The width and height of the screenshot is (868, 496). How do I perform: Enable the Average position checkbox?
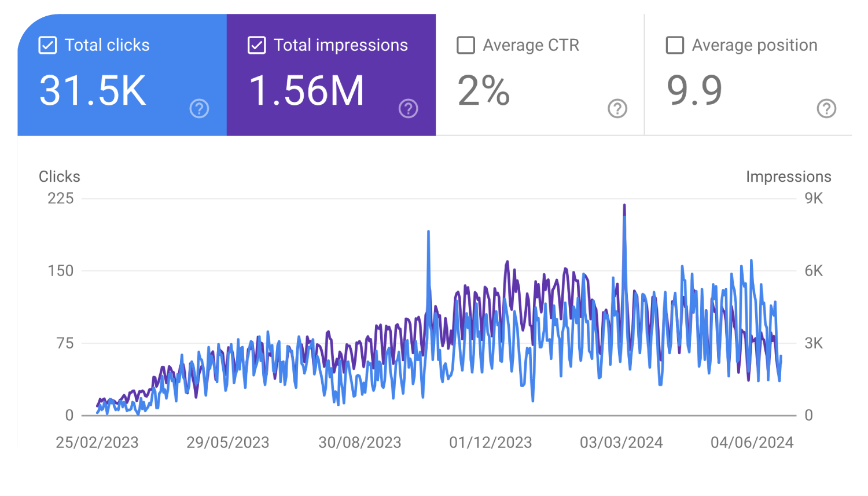675,45
